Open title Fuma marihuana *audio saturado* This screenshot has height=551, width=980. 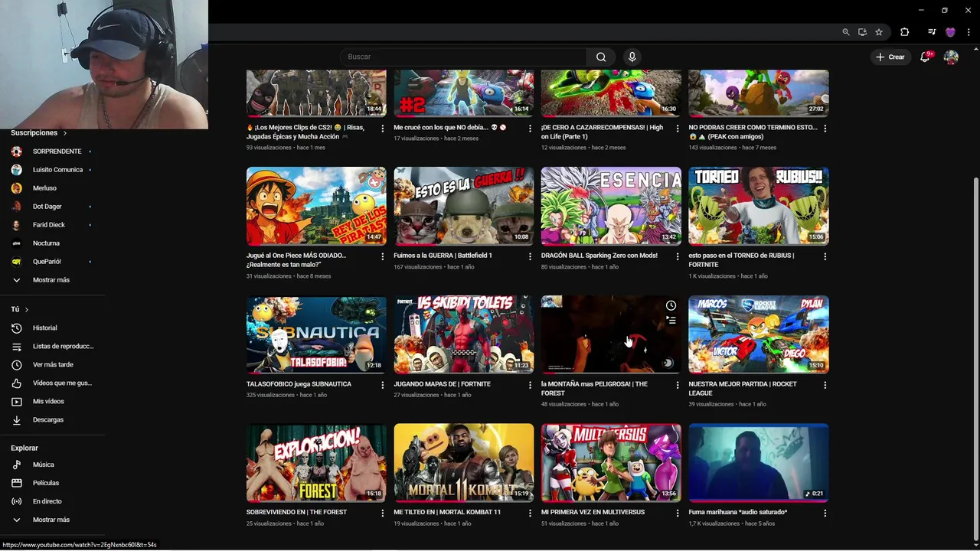pos(737,512)
